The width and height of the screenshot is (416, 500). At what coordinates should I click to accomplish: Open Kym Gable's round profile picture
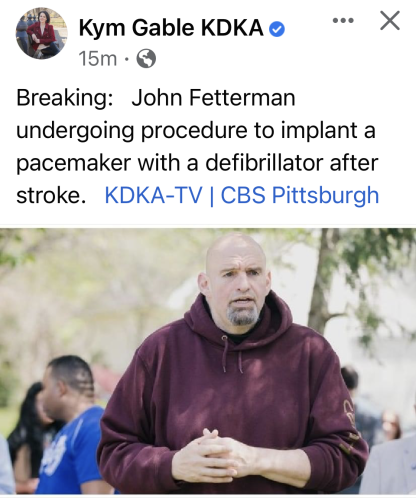pyautogui.click(x=42, y=33)
